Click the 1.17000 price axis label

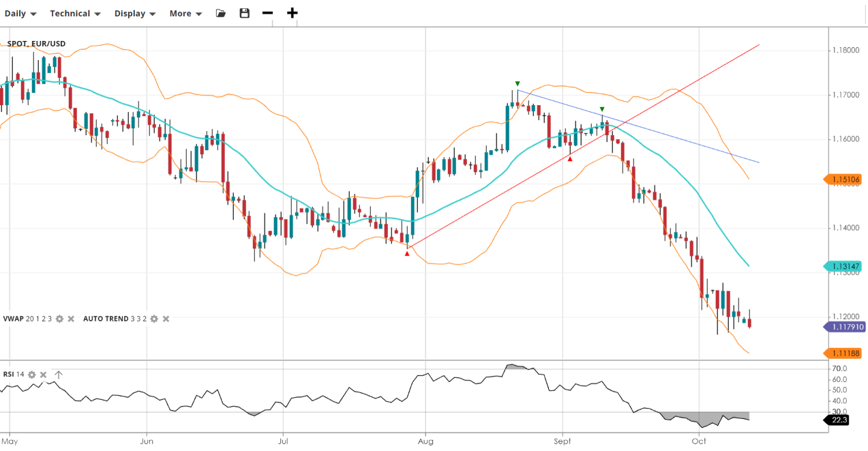tap(845, 95)
